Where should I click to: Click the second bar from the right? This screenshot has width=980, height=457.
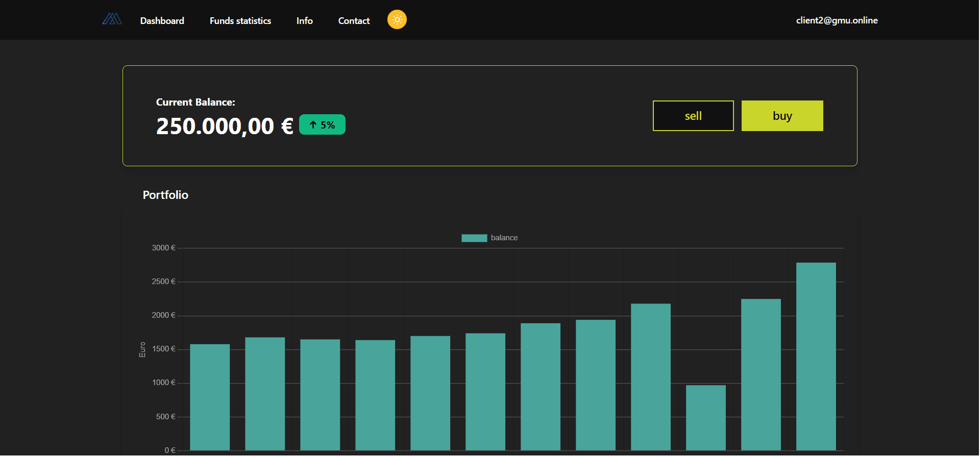[761, 374]
